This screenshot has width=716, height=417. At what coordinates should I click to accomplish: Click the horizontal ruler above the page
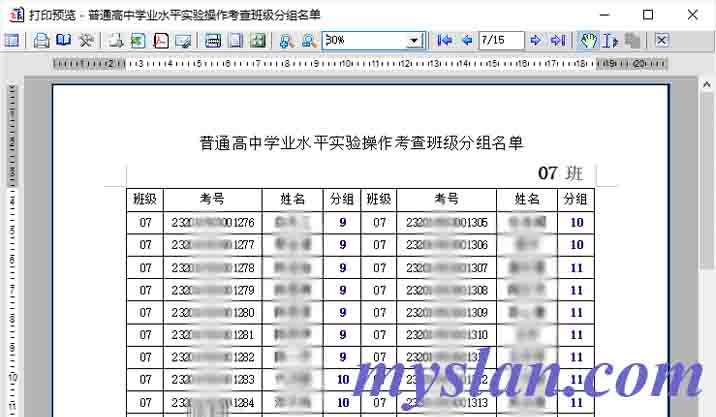coord(350,63)
